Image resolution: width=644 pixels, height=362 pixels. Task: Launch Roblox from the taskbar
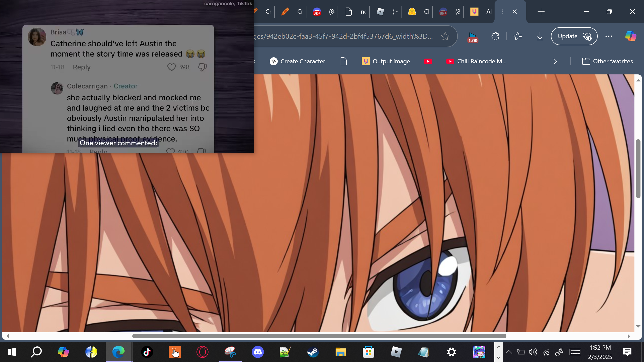tap(396, 352)
